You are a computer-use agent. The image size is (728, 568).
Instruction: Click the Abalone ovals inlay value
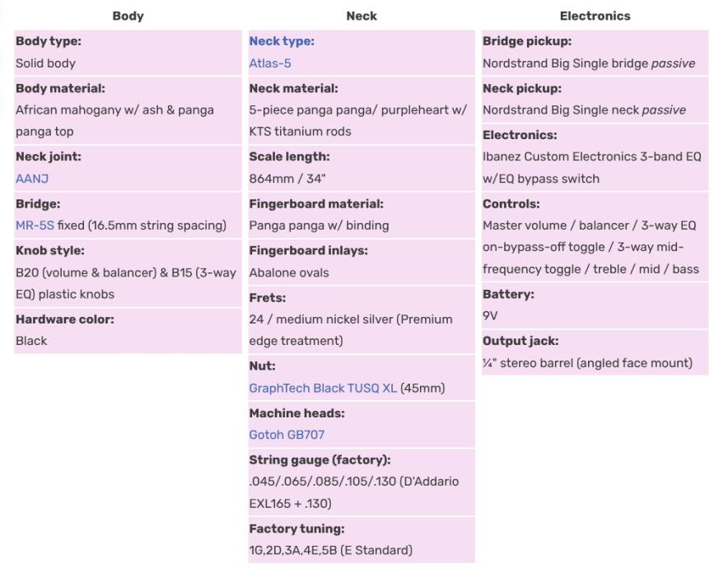coord(289,272)
